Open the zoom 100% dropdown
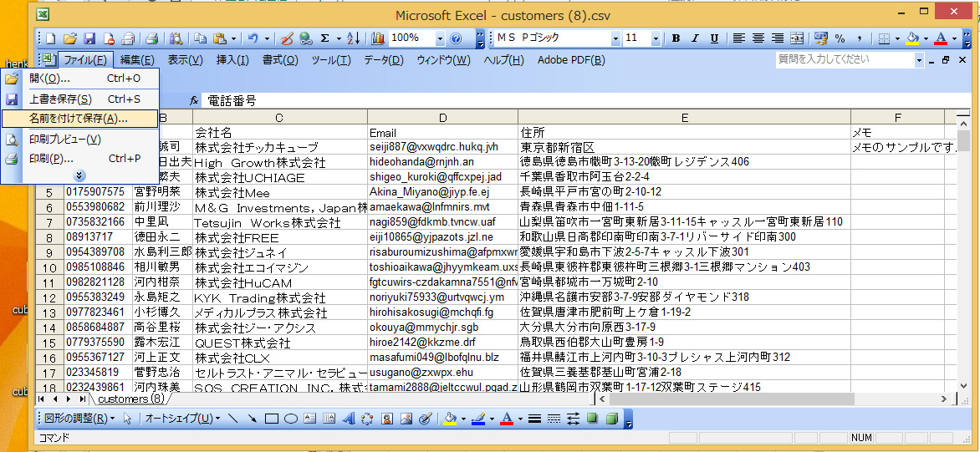The width and height of the screenshot is (980, 452). (x=440, y=38)
